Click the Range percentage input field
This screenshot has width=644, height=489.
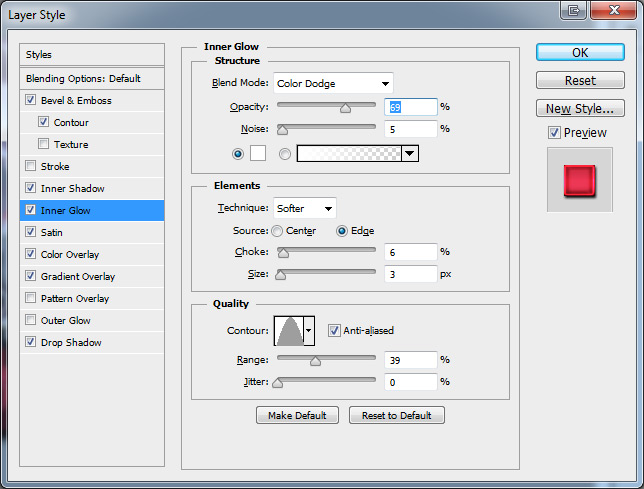coord(408,360)
